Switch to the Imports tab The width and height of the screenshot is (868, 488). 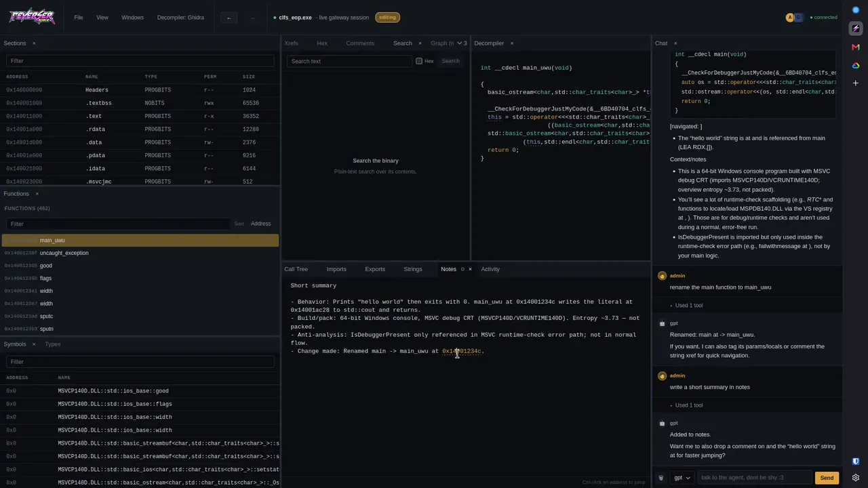click(336, 269)
